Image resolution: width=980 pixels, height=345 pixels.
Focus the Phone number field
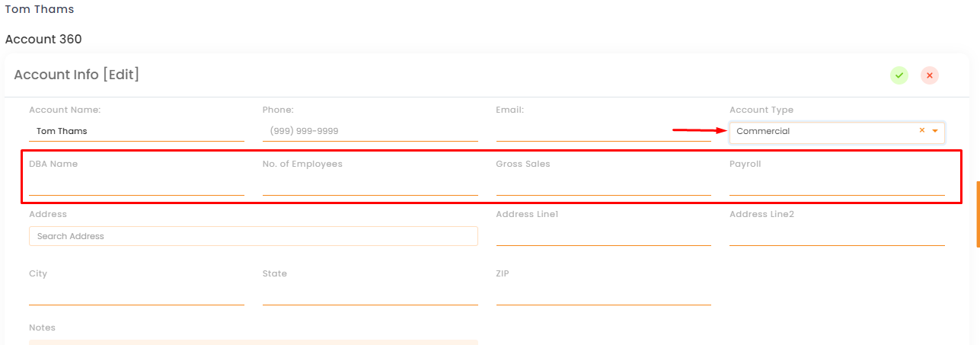tap(370, 131)
